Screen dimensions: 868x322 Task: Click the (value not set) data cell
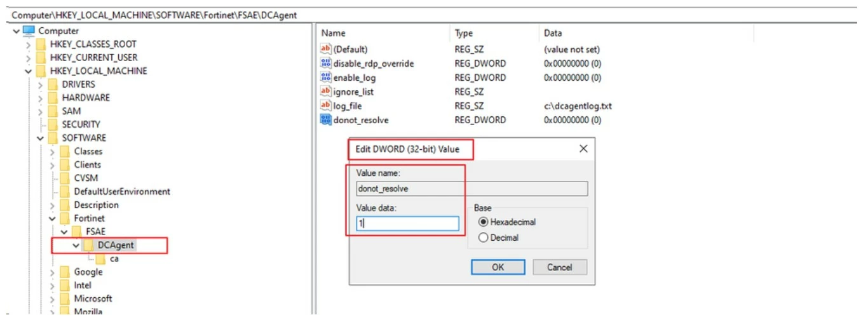571,50
